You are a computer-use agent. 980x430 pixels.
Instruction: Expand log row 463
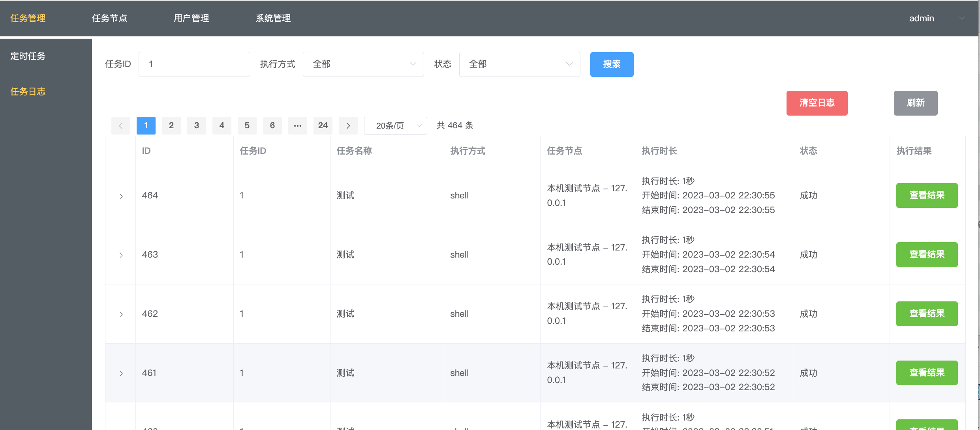[x=121, y=255]
